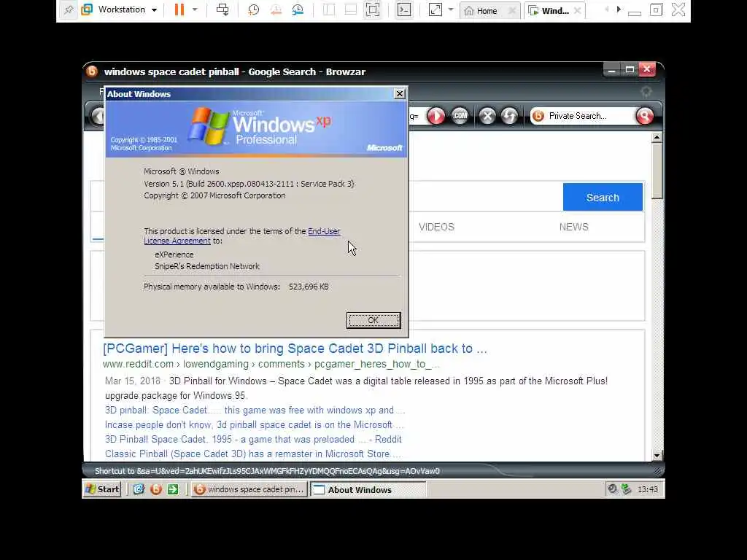The height and width of the screenshot is (560, 747).
Task: Toggle the thumbnail bar view
Action: pos(351,10)
